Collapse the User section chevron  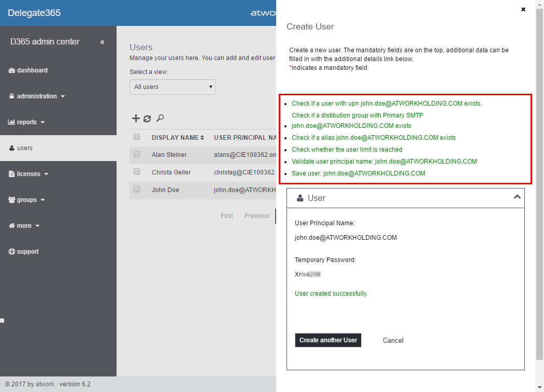pos(517,197)
